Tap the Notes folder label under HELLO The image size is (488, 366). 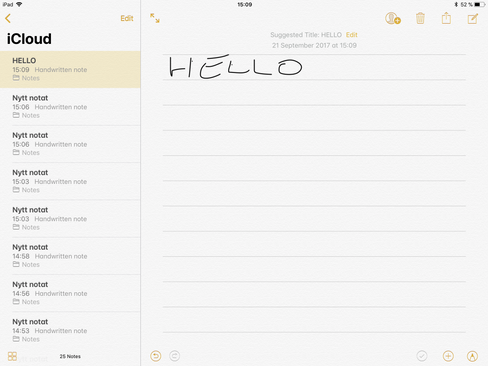(26, 78)
